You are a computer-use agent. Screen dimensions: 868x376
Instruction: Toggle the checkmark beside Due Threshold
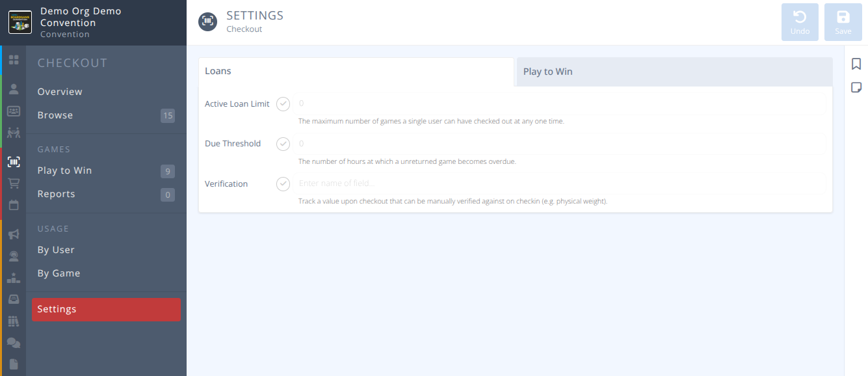point(283,144)
